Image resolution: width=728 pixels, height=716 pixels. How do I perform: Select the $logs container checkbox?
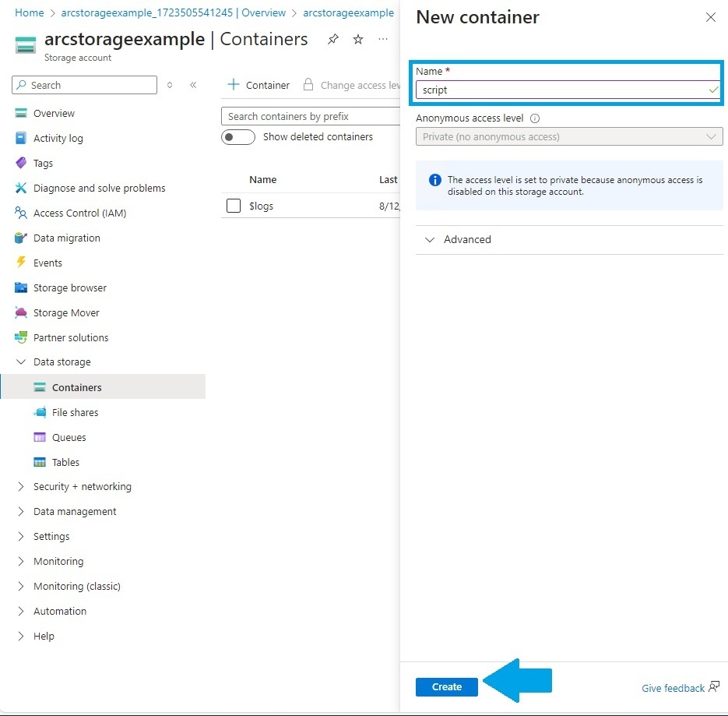(x=234, y=206)
